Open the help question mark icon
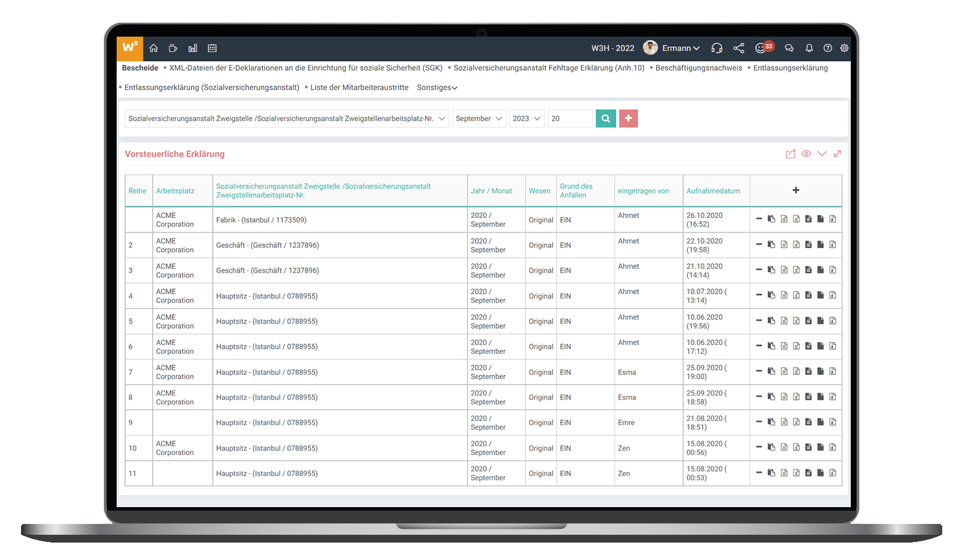The height and width of the screenshot is (560, 959). click(x=828, y=48)
